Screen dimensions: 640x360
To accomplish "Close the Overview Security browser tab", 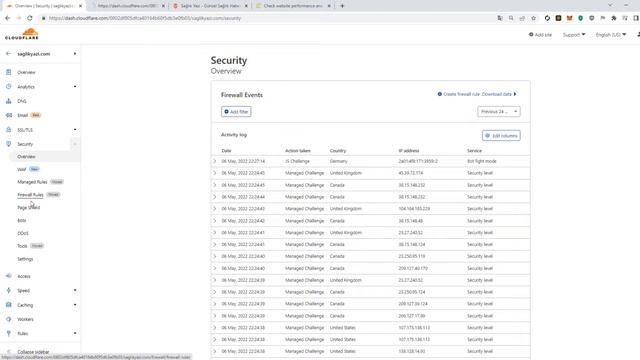I will pos(80,6).
